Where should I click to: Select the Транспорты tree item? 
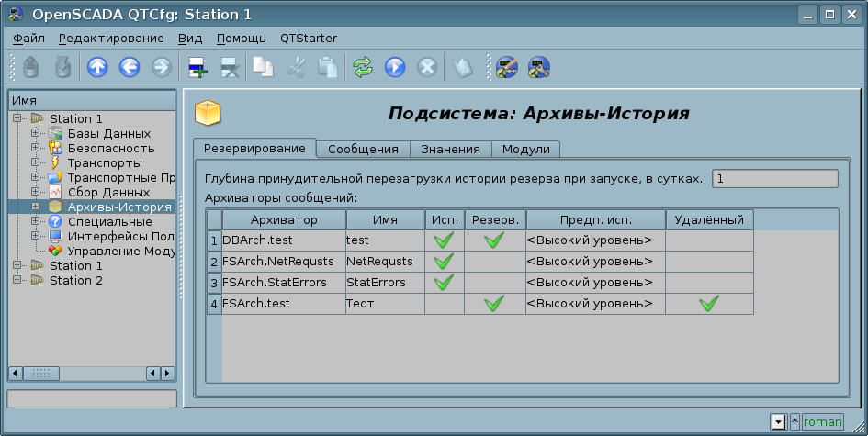click(105, 163)
